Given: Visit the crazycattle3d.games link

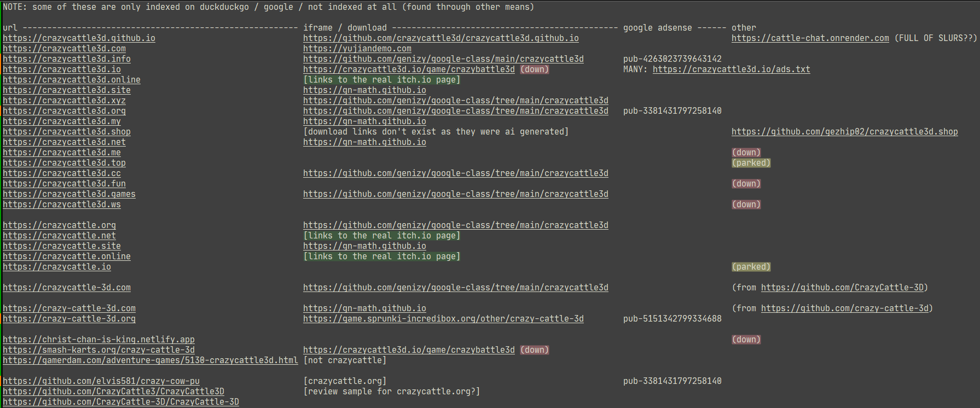Looking at the screenshot, I should (69, 194).
